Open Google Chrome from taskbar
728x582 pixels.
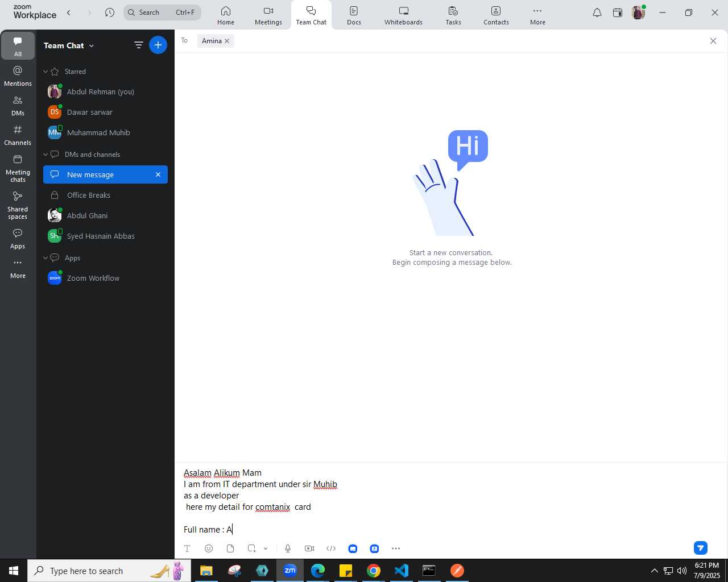pos(374,571)
